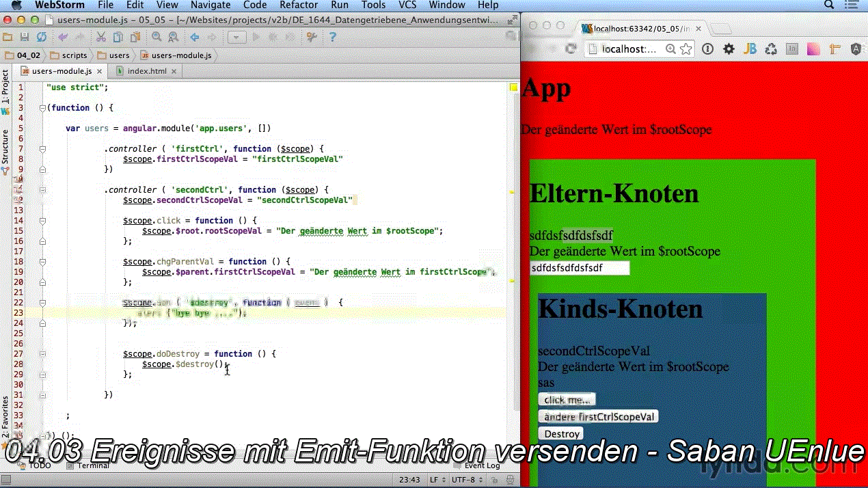Click the pink gradient extension icon
The height and width of the screenshot is (488, 868).
[x=813, y=49]
